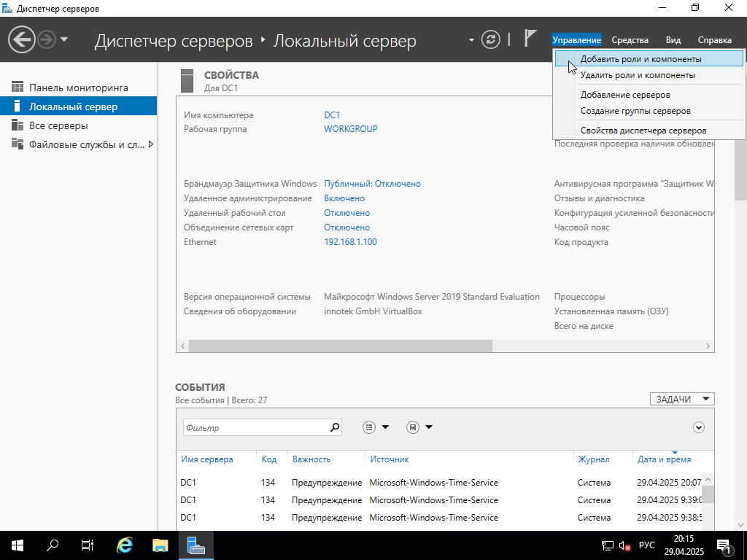
Task: Select event row dated 29.04.2025 9:38
Action: 440,518
